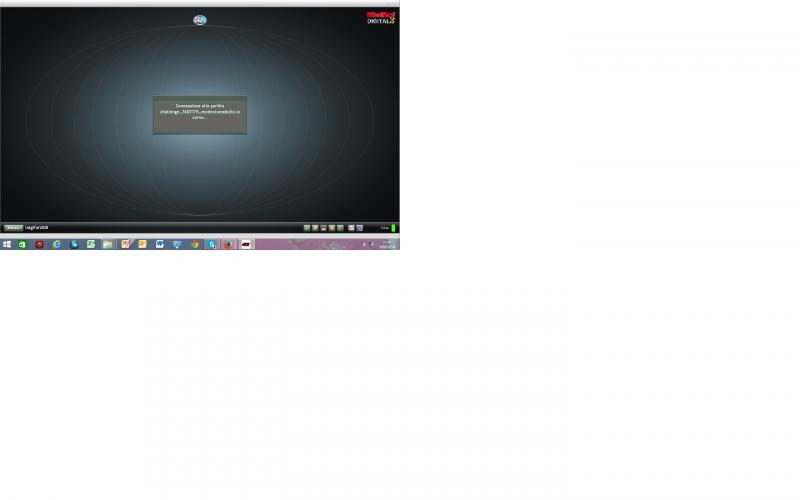This screenshot has height=500, width=800.
Task: Open the Windows Start button
Action: pyautogui.click(x=7, y=244)
